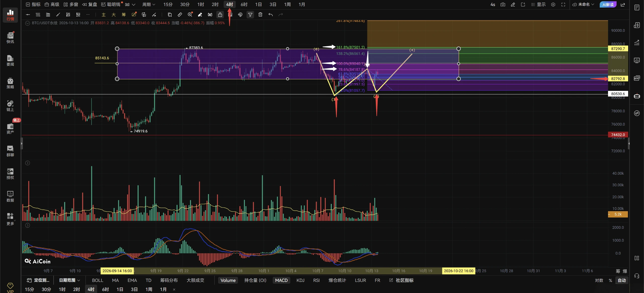
Task: Click the 82792.8 price label
Action: coord(618,79)
